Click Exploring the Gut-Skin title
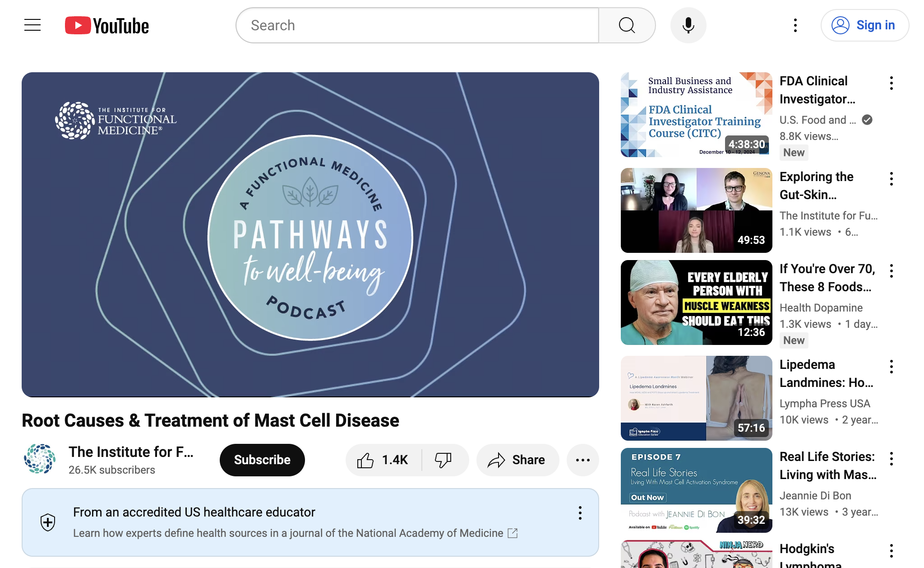Screen dimensions: 924x568 pos(817,186)
